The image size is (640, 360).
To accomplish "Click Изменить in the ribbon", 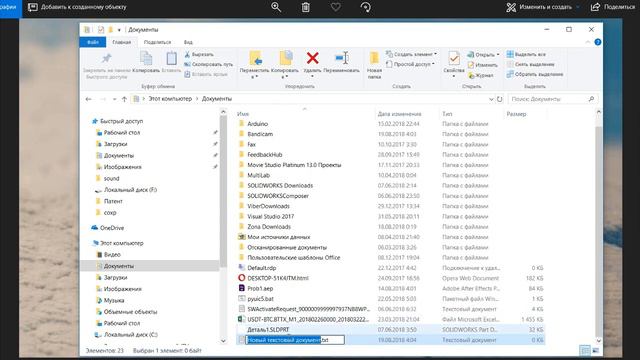I will pyautogui.click(x=483, y=65).
